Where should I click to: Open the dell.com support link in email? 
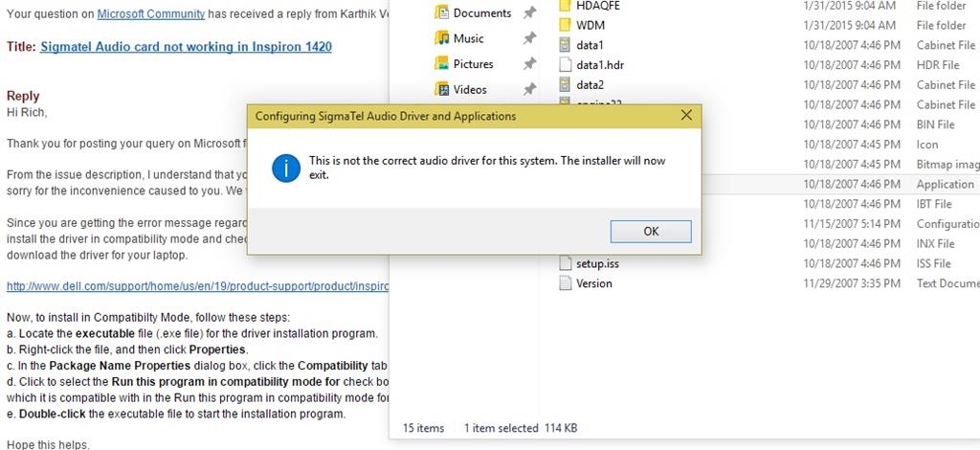coord(197,287)
